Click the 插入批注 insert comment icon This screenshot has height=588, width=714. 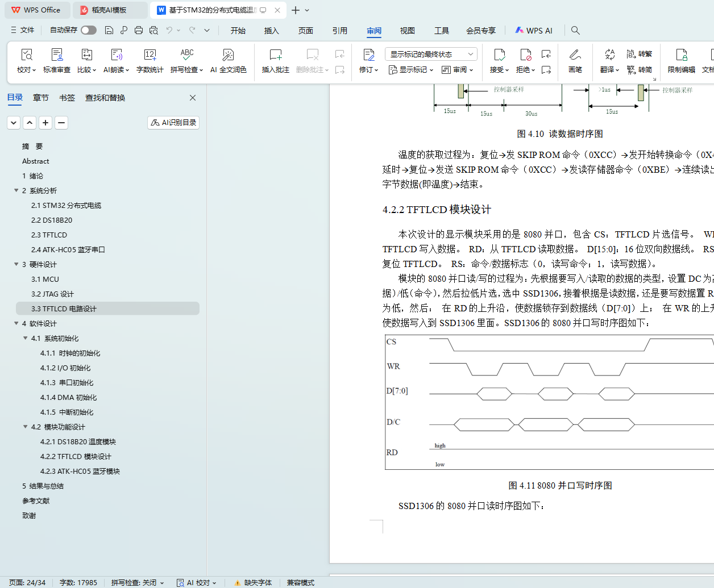[275, 55]
